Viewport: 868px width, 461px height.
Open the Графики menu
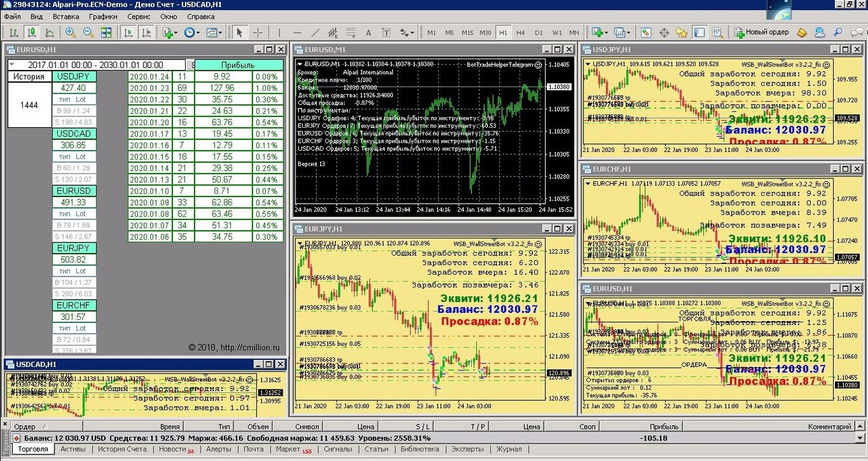click(x=103, y=16)
